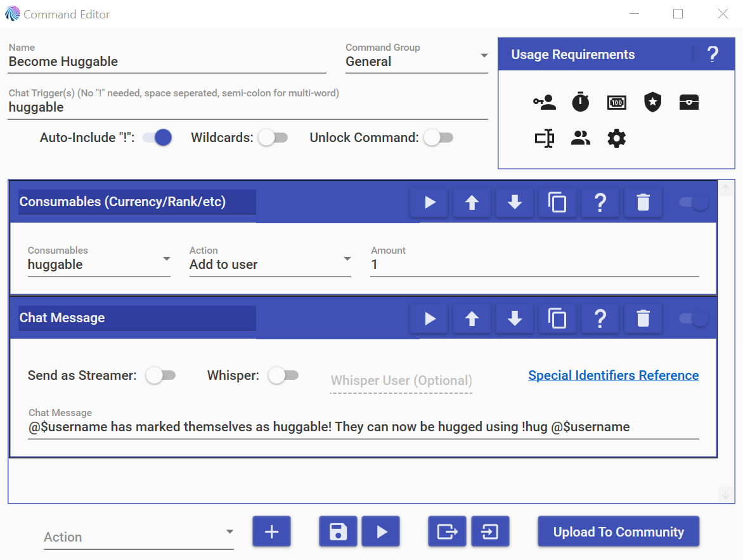Viewport: 743px width, 560px height.
Task: Test-play the Chat Message action
Action: click(429, 318)
